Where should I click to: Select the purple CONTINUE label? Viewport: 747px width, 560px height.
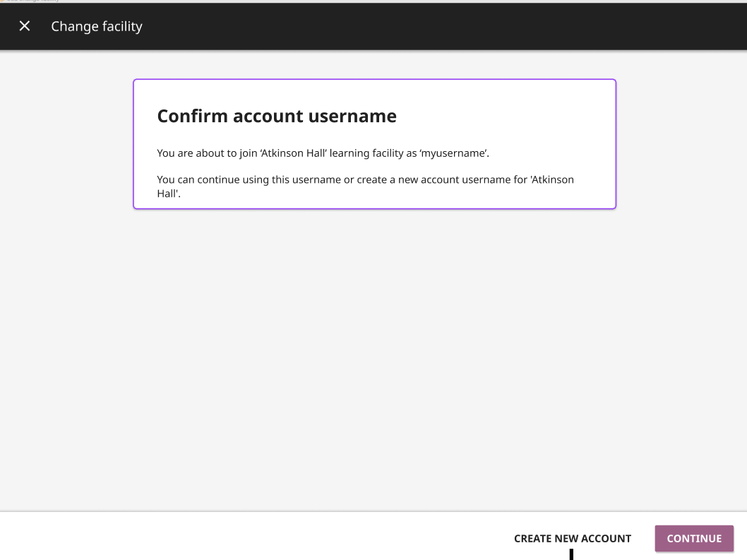[694, 538]
